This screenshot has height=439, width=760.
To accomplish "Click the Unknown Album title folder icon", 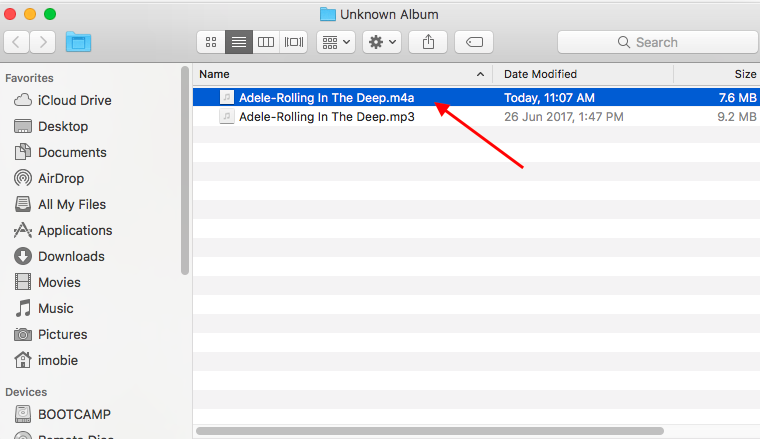I will pyautogui.click(x=328, y=15).
